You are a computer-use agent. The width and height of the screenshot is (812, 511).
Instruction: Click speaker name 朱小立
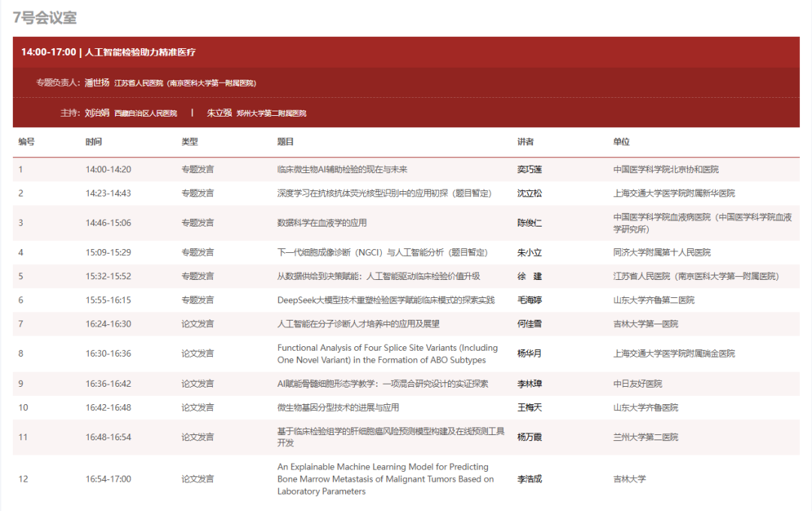(x=530, y=252)
